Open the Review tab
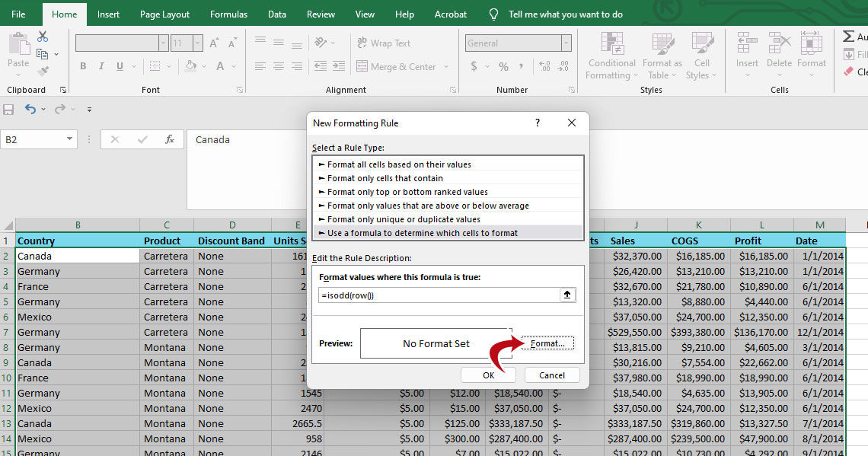 click(321, 14)
